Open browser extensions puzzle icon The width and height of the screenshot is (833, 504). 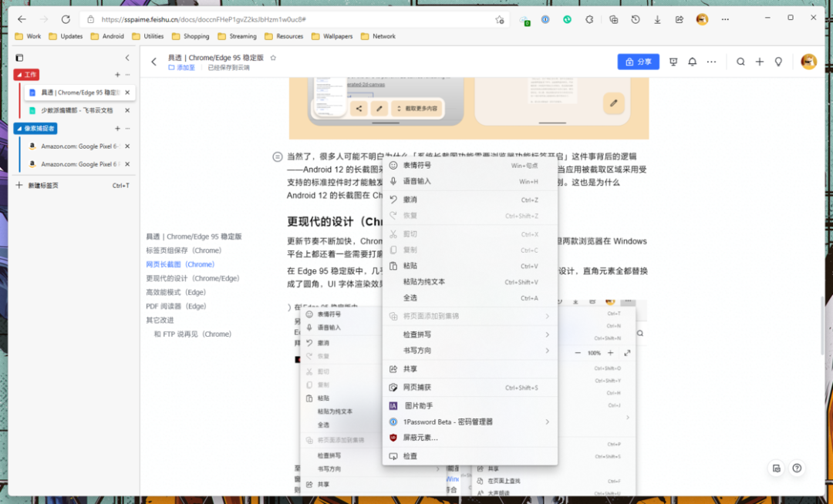pos(589,19)
